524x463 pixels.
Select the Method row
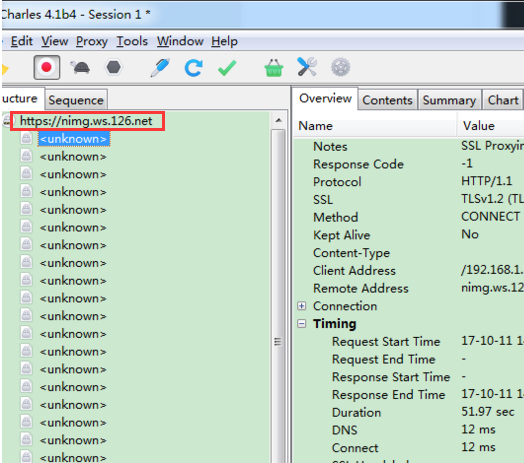409,217
